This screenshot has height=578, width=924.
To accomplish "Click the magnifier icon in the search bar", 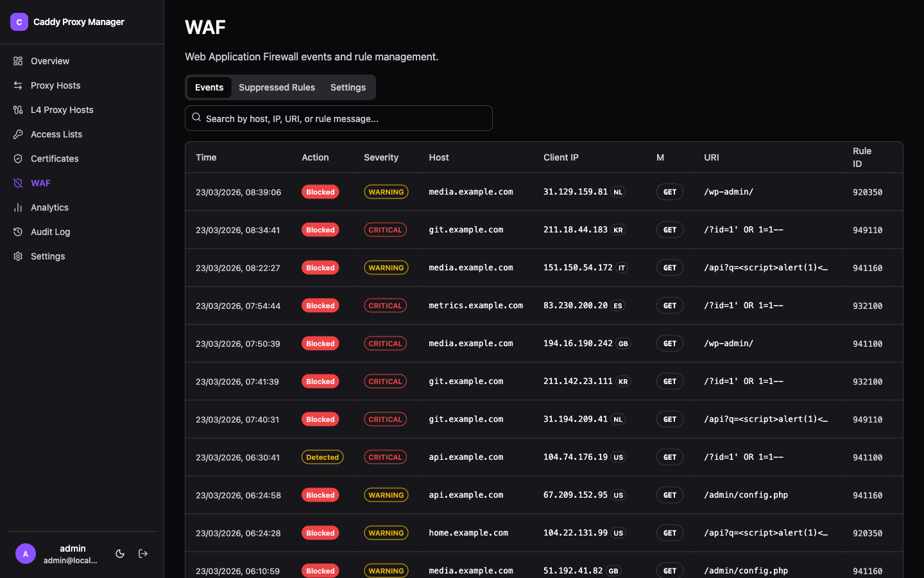I will (x=196, y=118).
